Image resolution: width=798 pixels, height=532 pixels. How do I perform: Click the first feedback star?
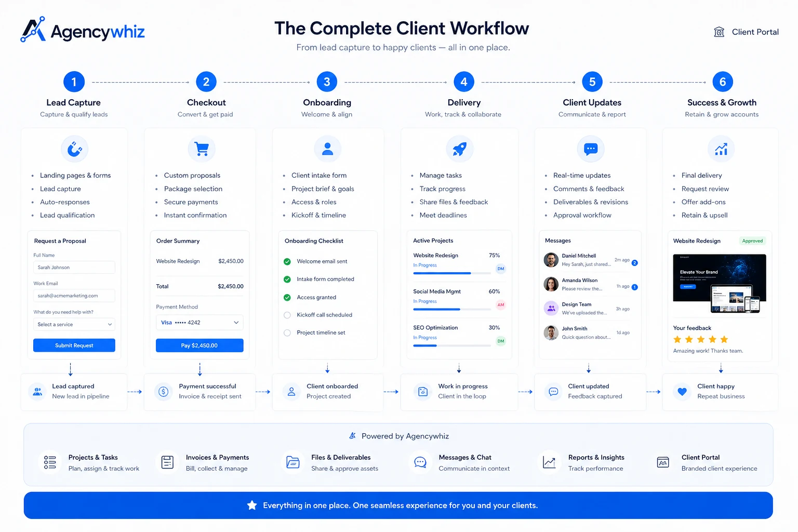pos(677,340)
